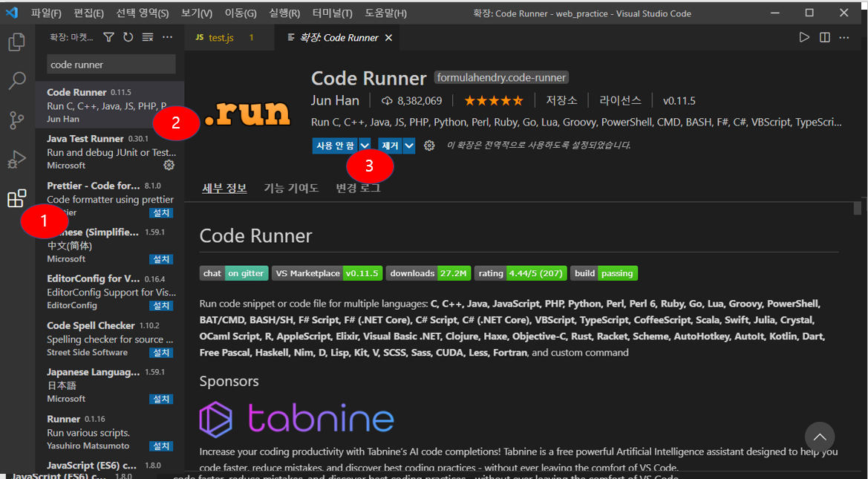The height and width of the screenshot is (479, 868).
Task: Click the chat on gitter badge
Action: pos(234,273)
